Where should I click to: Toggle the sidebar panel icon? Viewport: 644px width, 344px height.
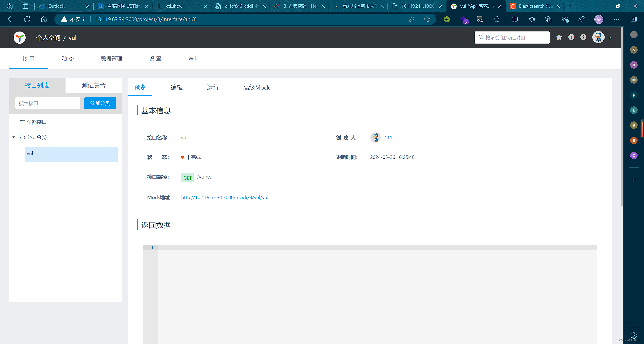(634, 19)
